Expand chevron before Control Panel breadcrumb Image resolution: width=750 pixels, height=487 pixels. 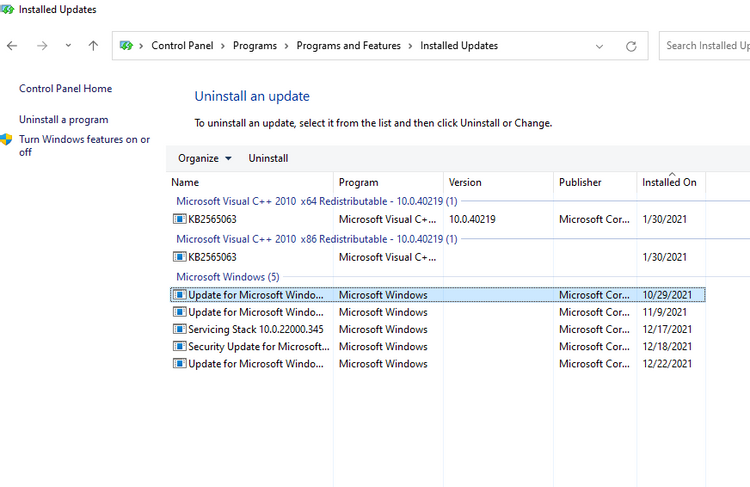coord(141,46)
